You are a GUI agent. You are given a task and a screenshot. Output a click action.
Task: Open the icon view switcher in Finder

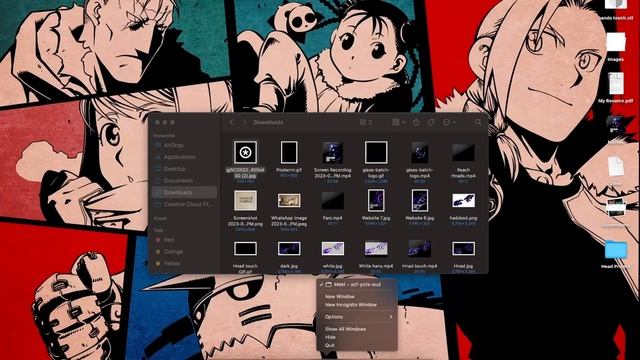tap(365, 122)
